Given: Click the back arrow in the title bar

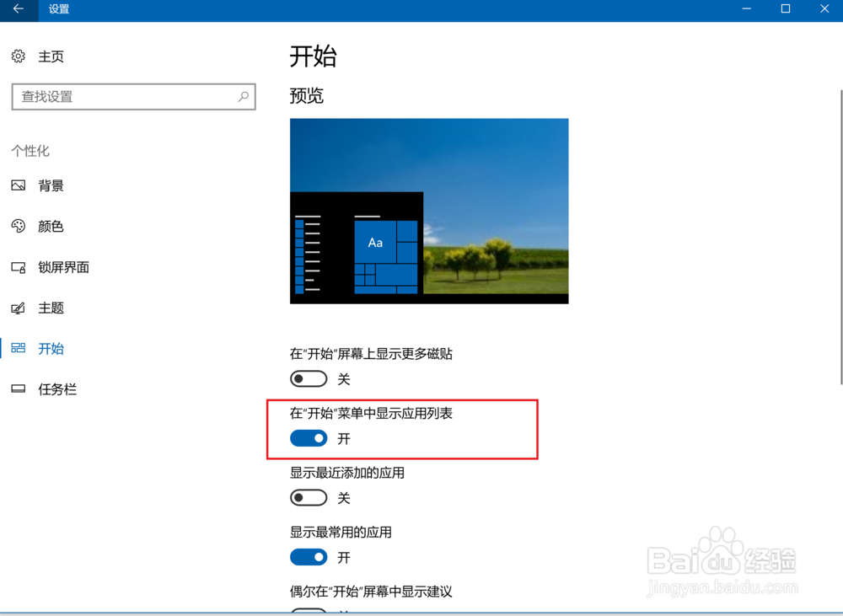Looking at the screenshot, I should pos(17,10).
